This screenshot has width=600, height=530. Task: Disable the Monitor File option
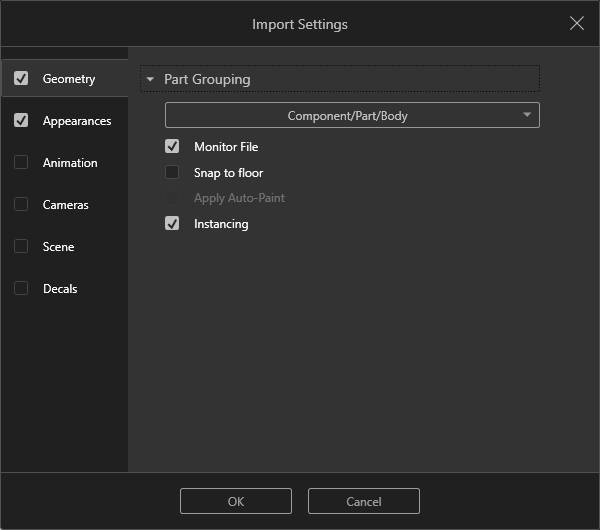click(172, 146)
